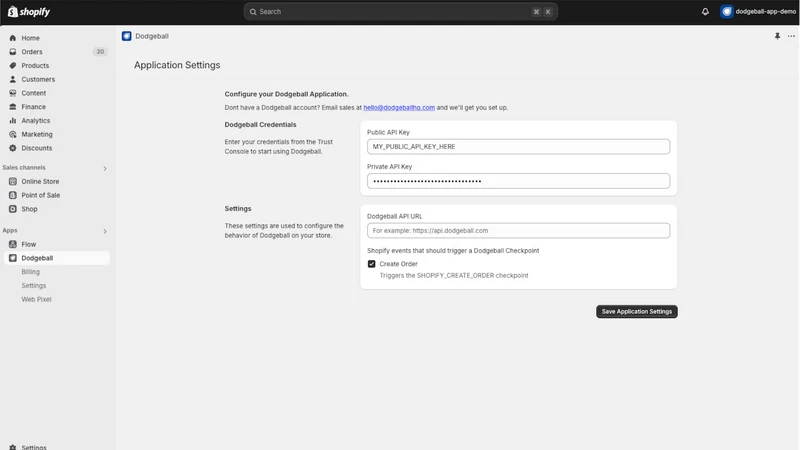The height and width of the screenshot is (450, 800).
Task: Click the Shopify logo
Action: click(x=29, y=11)
